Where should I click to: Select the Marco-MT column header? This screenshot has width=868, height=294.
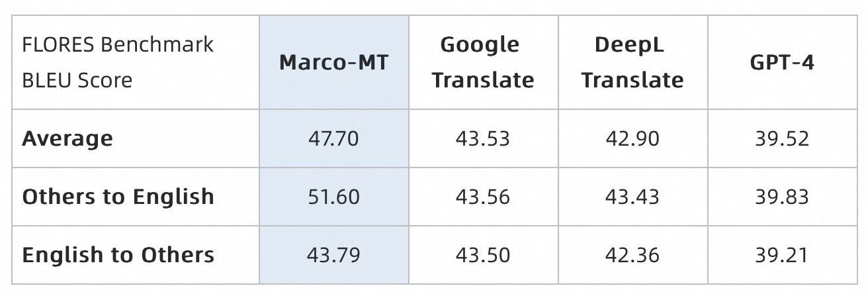coord(333,62)
